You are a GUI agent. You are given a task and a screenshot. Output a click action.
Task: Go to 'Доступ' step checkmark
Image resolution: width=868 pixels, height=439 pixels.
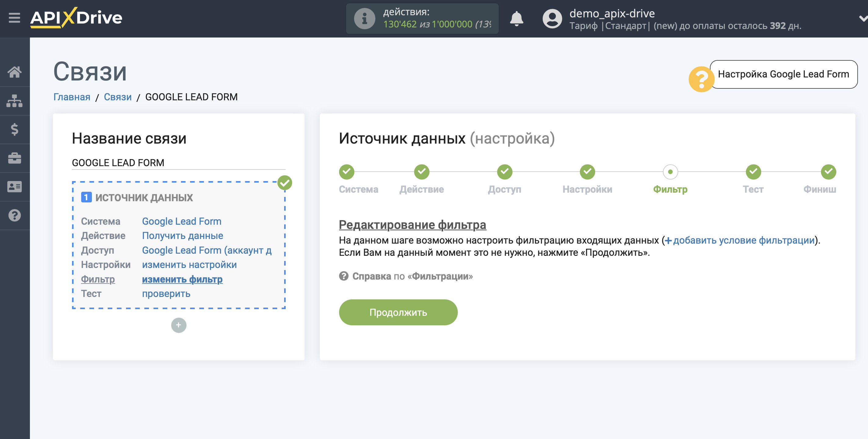[505, 172]
